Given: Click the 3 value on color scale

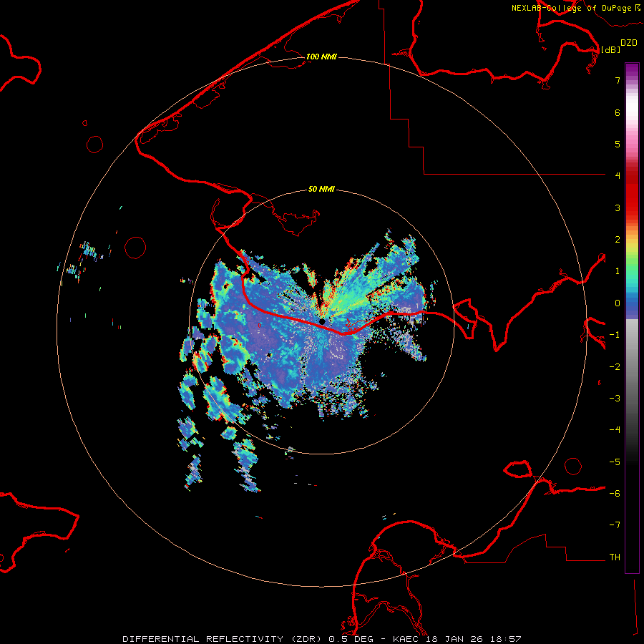Looking at the screenshot, I should pos(618,208).
